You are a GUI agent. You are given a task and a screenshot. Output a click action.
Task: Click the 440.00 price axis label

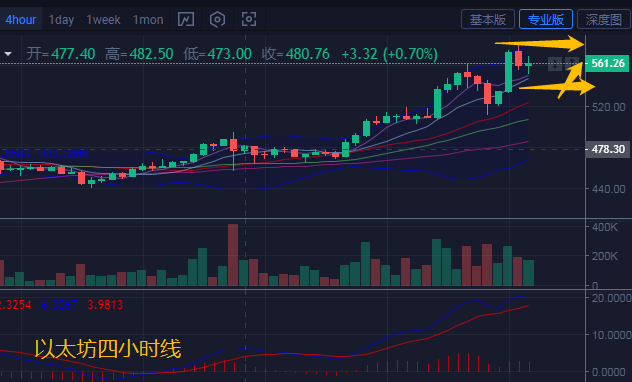click(609, 189)
